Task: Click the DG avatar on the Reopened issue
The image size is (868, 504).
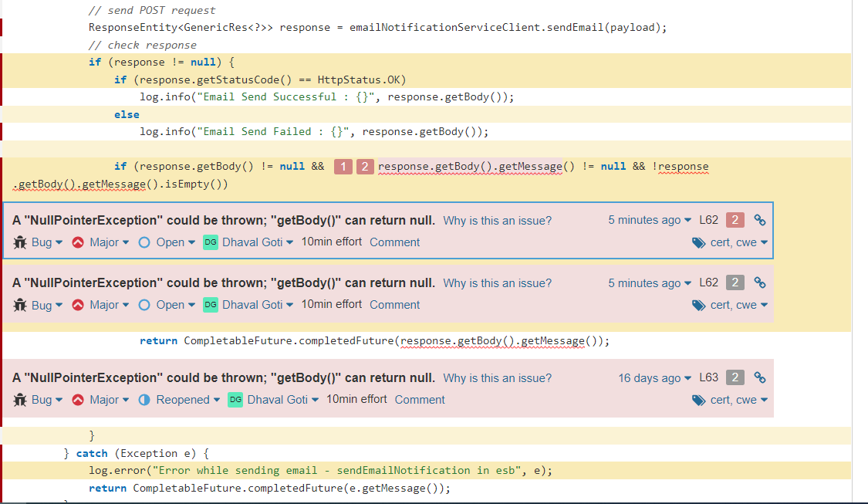Action: click(235, 400)
